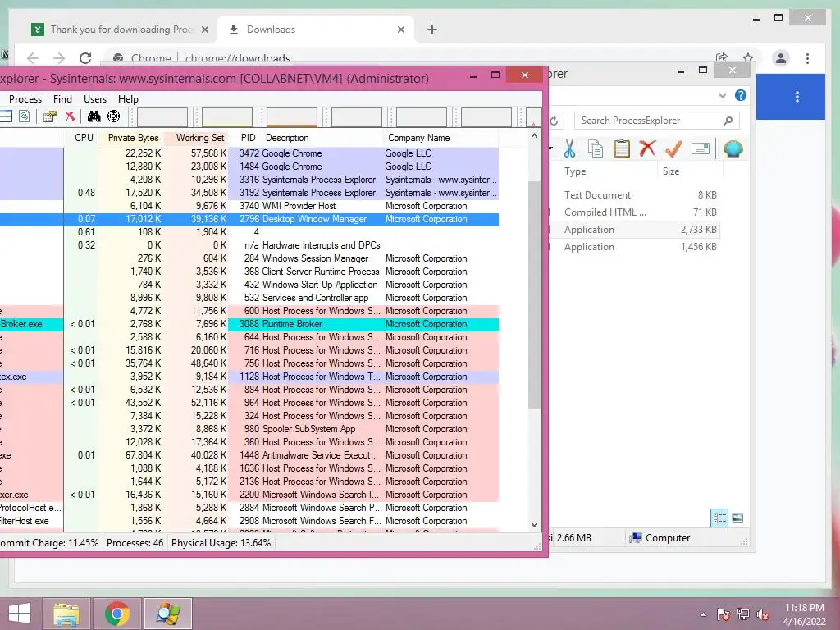This screenshot has width=840, height=630.
Task: Open the process Properties toolbar icon
Action: coord(50,116)
